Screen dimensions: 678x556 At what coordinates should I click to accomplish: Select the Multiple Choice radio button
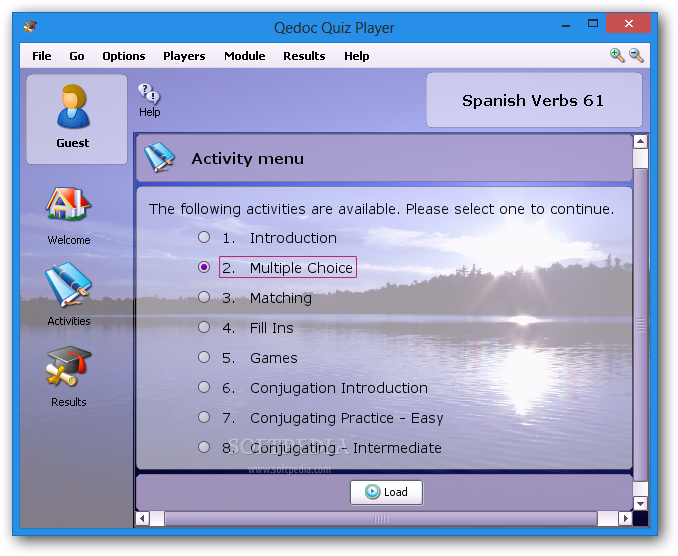(x=204, y=267)
